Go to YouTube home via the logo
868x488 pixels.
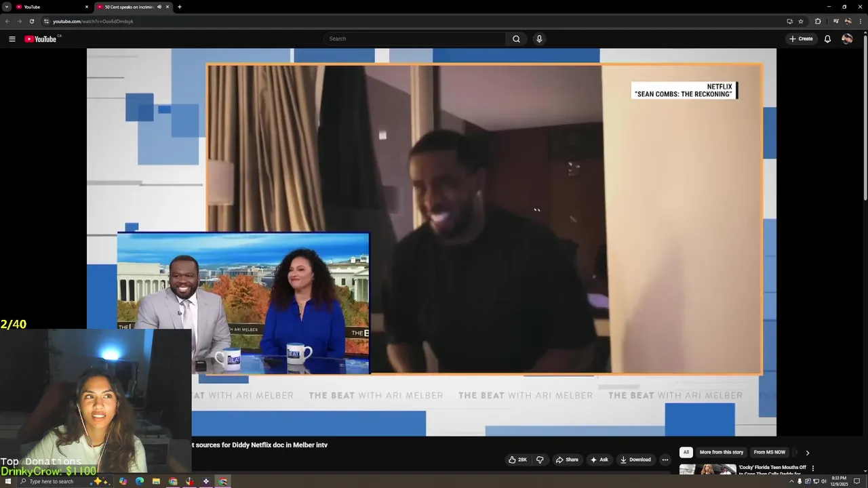(41, 39)
